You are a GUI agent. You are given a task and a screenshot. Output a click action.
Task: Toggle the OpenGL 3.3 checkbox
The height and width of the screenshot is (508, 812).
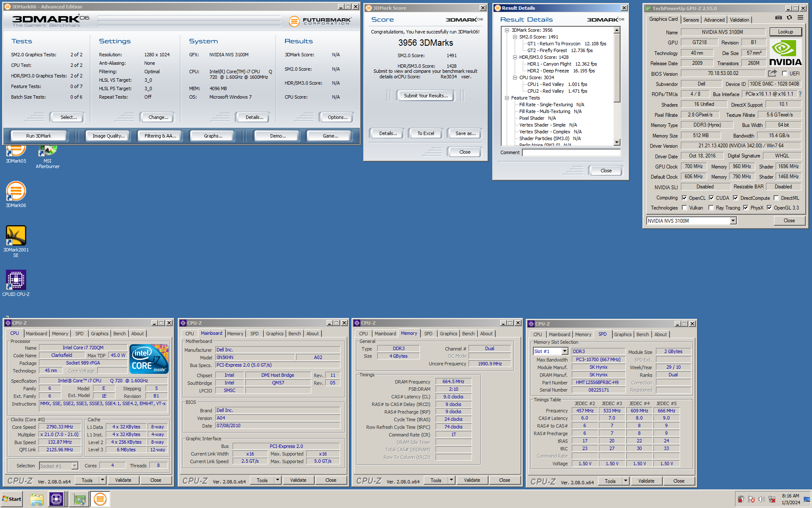coord(769,207)
